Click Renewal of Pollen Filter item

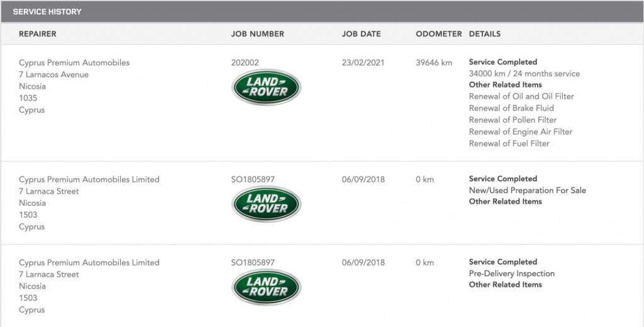[x=513, y=120]
